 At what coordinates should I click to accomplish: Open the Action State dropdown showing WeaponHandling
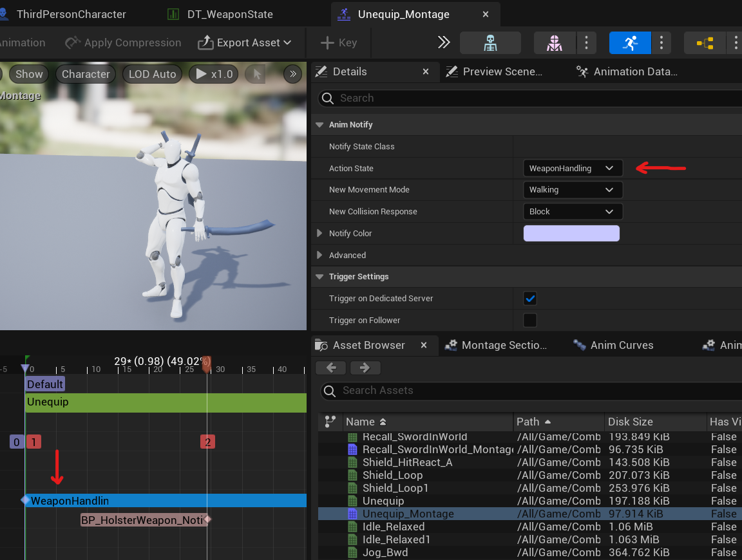point(572,168)
